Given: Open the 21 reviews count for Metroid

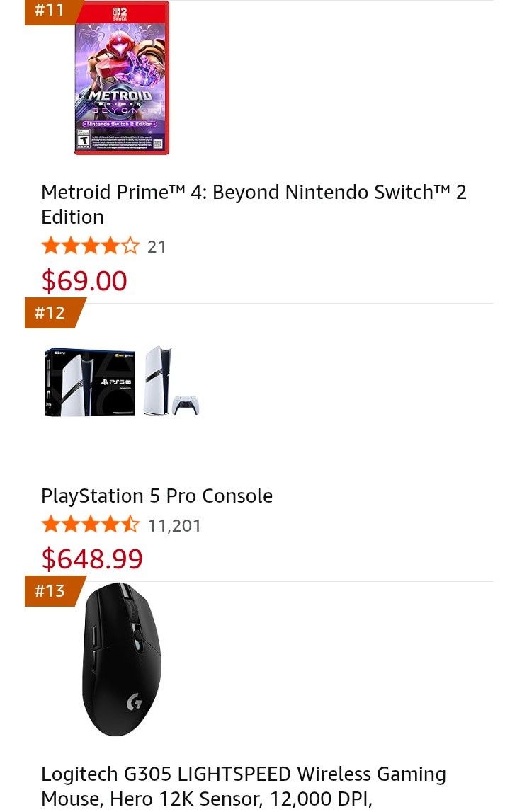Looking at the screenshot, I should 157,247.
